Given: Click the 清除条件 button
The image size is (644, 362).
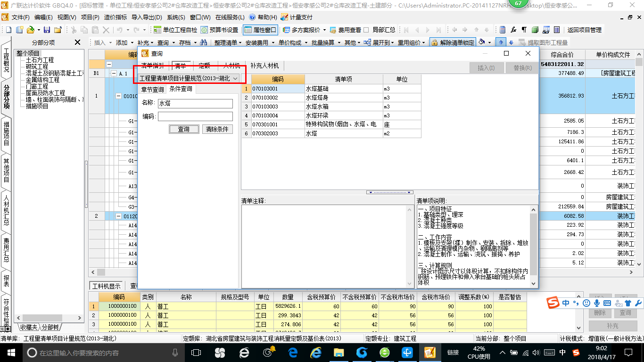Looking at the screenshot, I should click(217, 129).
